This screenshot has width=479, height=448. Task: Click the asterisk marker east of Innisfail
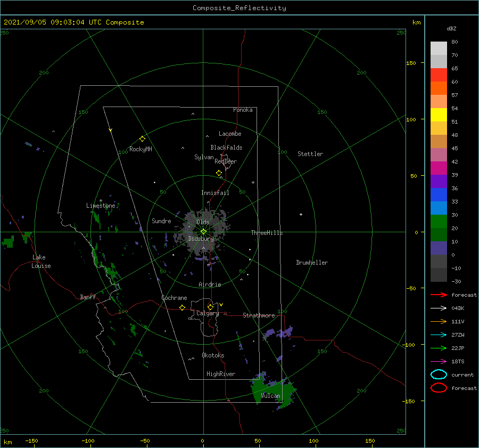click(x=253, y=183)
